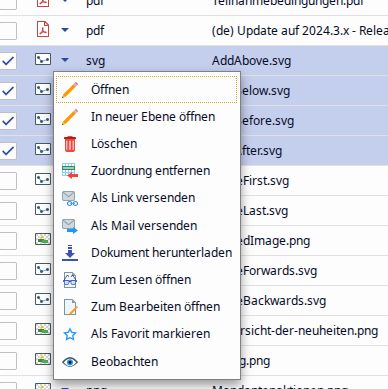Click the file icon in the fter.svg row

43,149
